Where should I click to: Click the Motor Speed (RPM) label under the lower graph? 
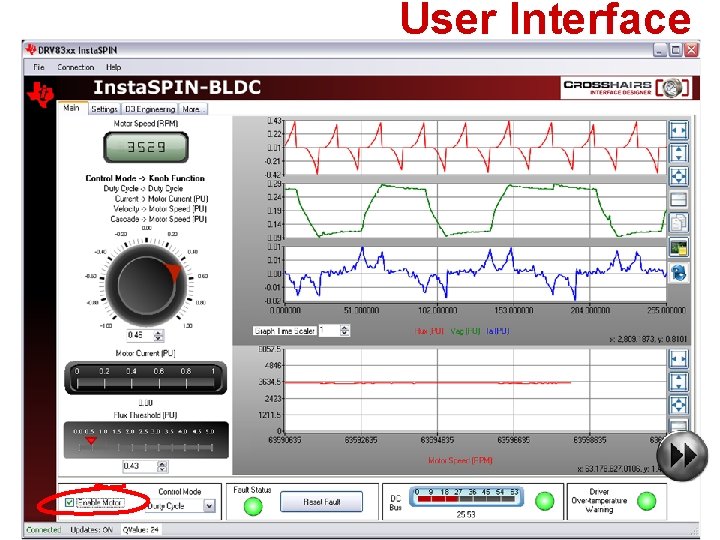coord(460,460)
